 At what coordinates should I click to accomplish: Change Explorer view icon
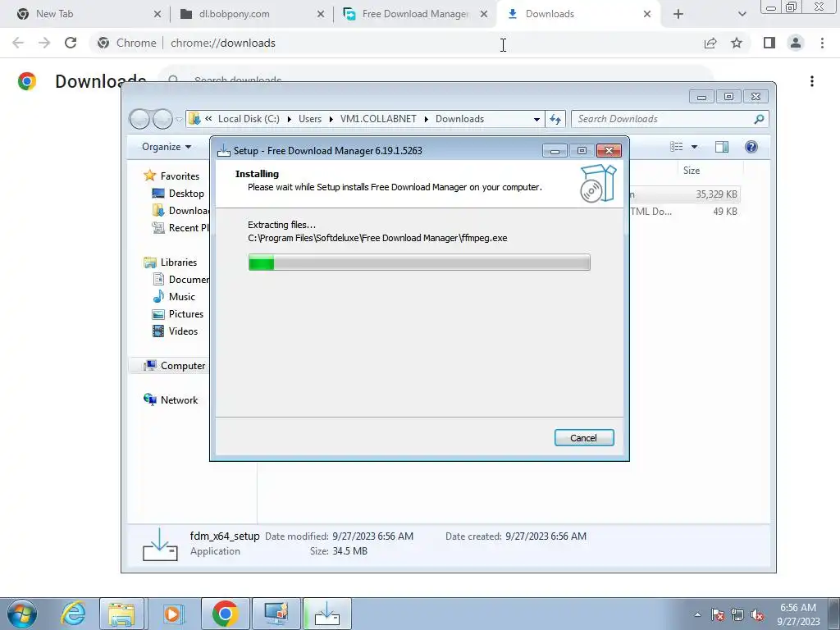click(677, 147)
